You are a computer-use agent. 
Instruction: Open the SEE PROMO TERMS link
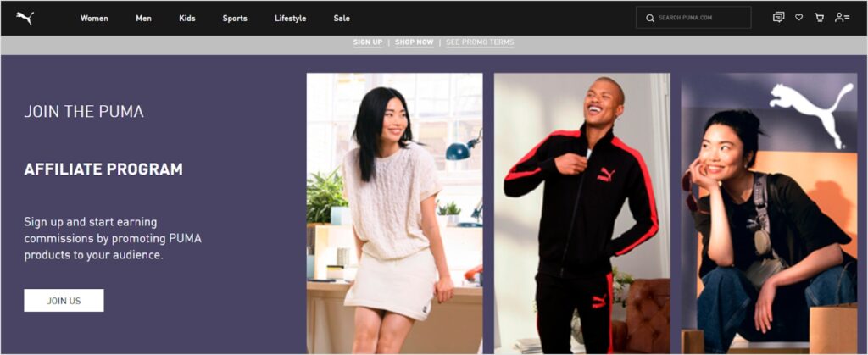click(x=480, y=42)
